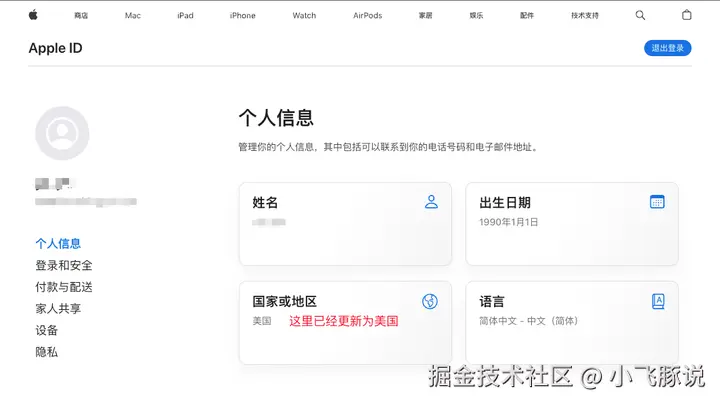Screen dimensions: 720x404
Task: Go to 付款与配送 section
Action: point(64,287)
